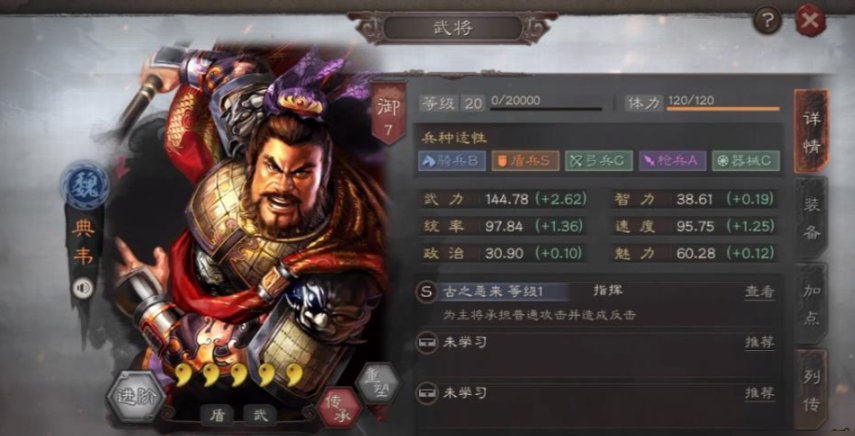This screenshot has width=855, height=436.
Task: Tap the 枪兵A troop aptitude tag
Action: [672, 161]
